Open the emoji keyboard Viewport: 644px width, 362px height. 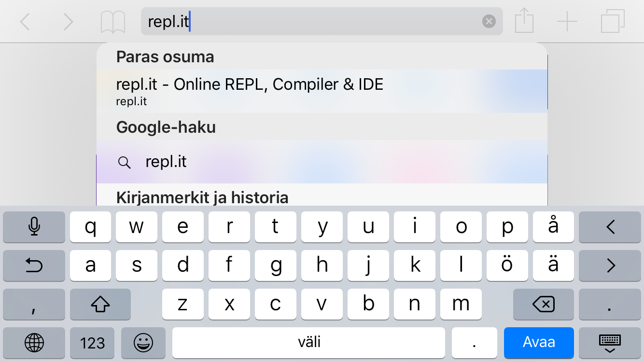tap(143, 343)
